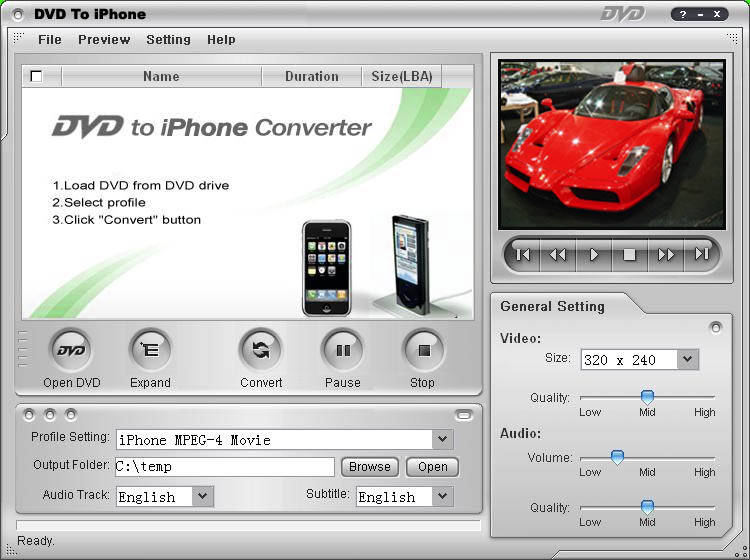Click the round knob in General Setting panel
The width and height of the screenshot is (750, 560).
pos(716,328)
